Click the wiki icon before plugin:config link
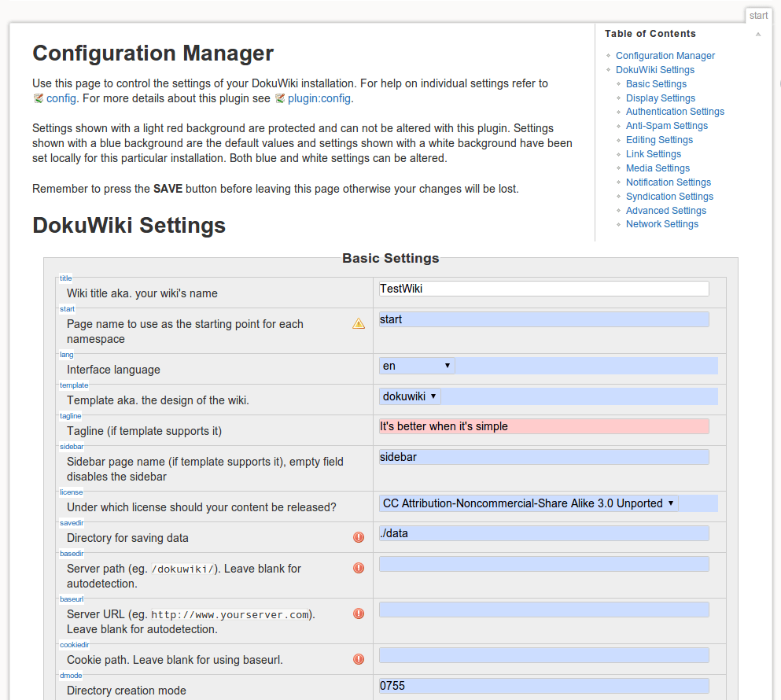Image resolution: width=781 pixels, height=700 pixels. 280,98
